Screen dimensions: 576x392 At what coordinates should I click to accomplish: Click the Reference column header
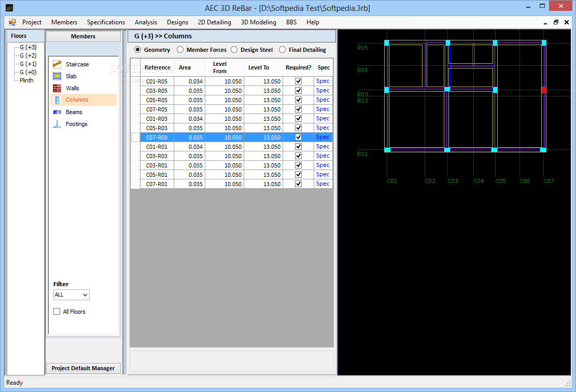click(157, 67)
